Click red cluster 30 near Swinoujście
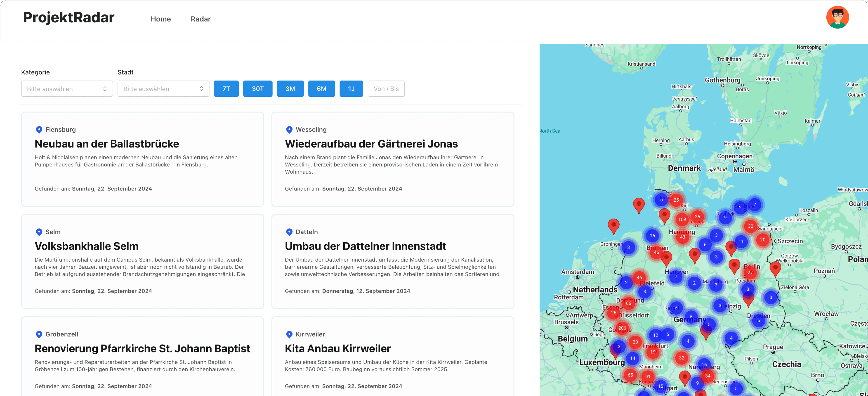Viewport: 868px width, 396px height. coord(750,226)
